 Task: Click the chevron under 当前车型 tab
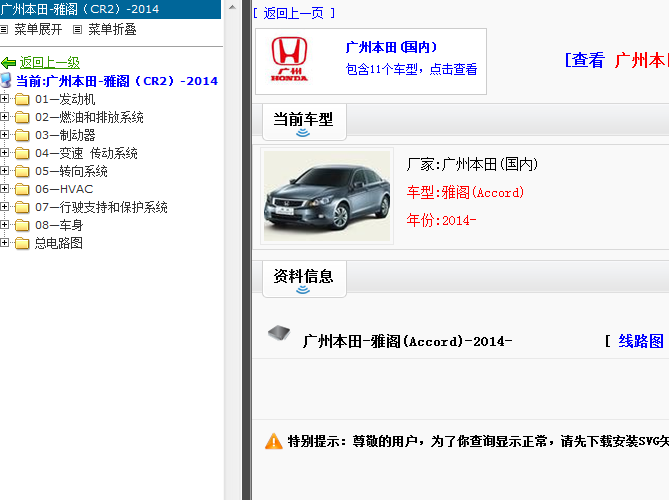303,133
